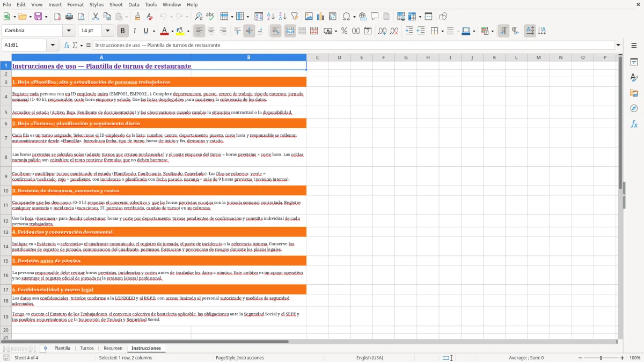
Task: Open sidebar Gallery deck
Action: [x=634, y=93]
